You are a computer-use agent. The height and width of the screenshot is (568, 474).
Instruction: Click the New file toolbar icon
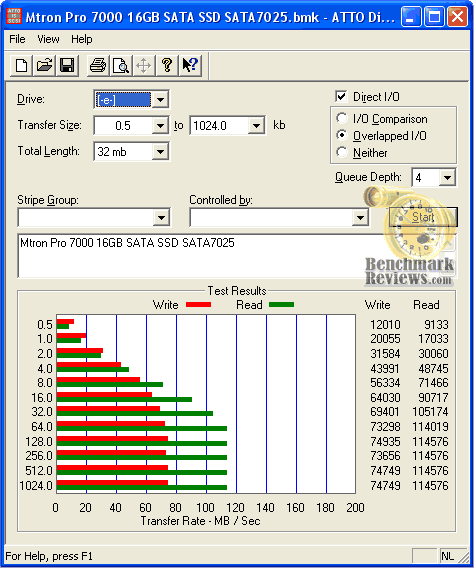click(x=21, y=66)
